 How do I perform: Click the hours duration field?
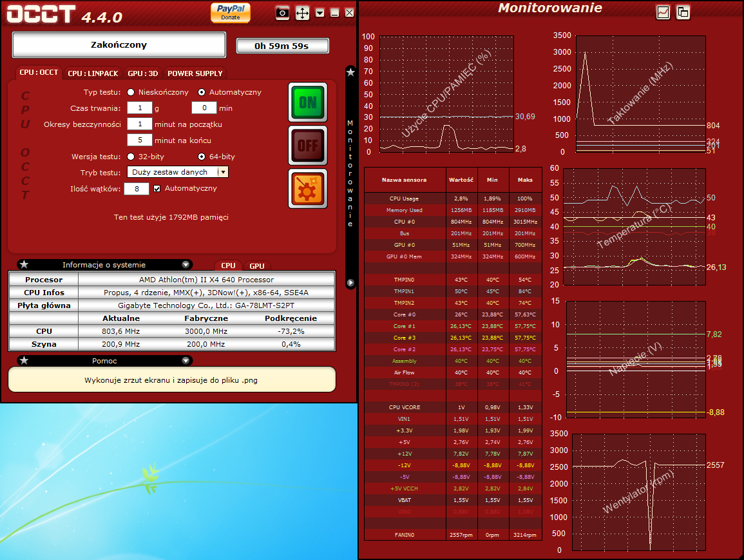[x=140, y=108]
